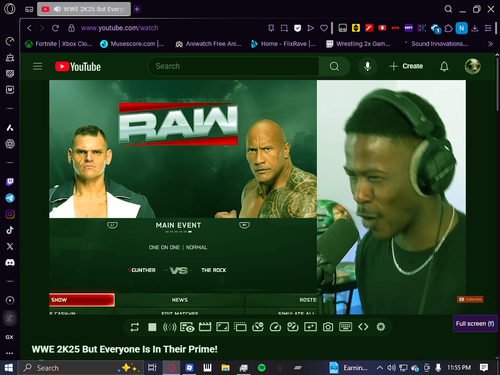Increase playback speed with gauge plus icon
The height and width of the screenshot is (375, 500).
pyautogui.click(x=293, y=327)
